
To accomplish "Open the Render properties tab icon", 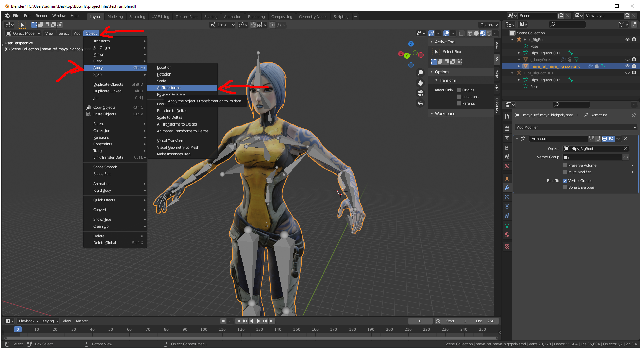I will coord(507,129).
